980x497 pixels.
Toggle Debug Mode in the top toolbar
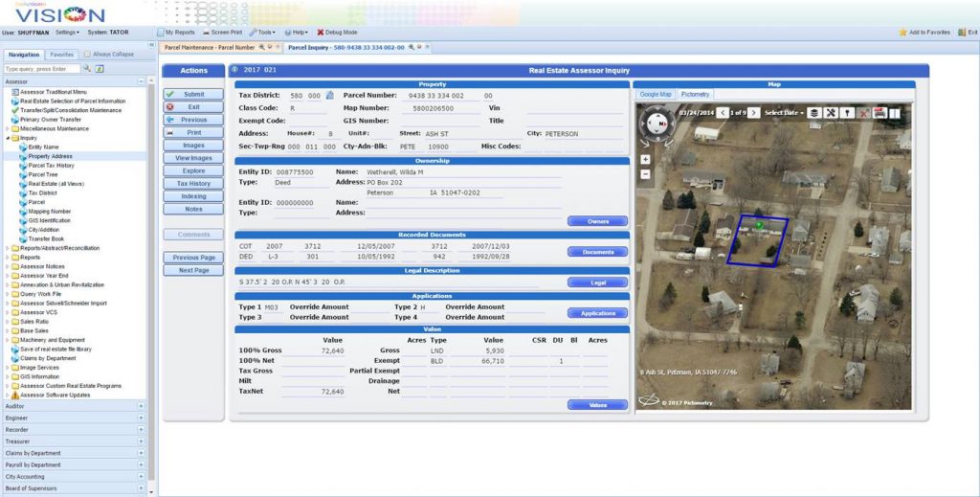pos(337,33)
